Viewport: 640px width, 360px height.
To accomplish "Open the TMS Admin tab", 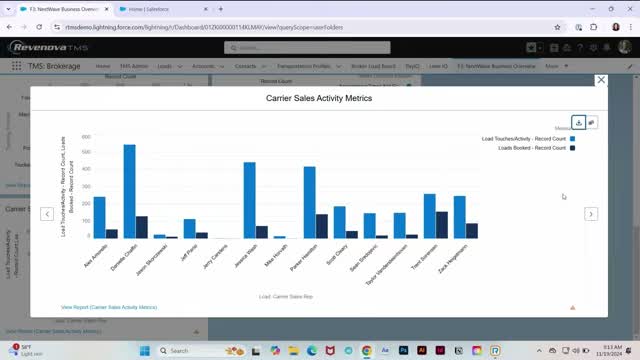I will (x=134, y=66).
